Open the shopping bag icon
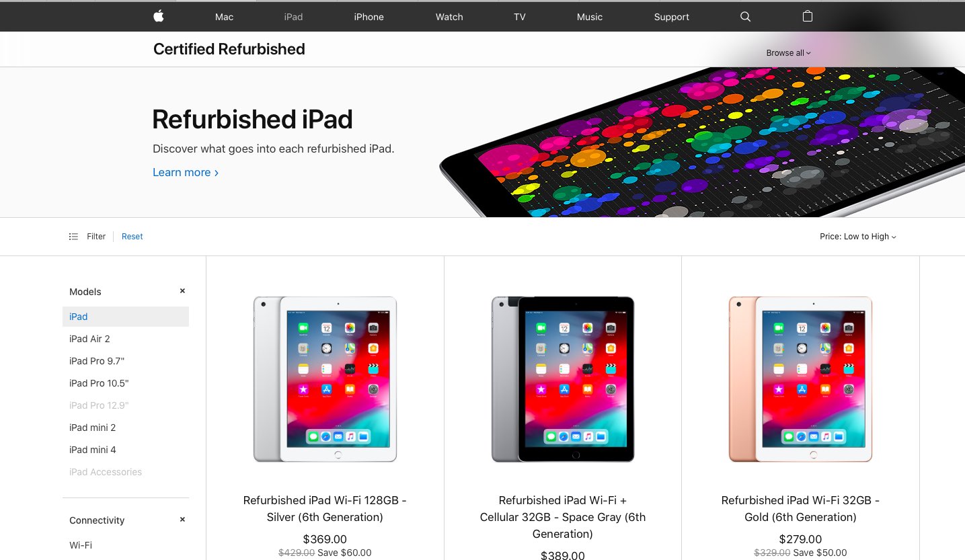 click(x=808, y=16)
